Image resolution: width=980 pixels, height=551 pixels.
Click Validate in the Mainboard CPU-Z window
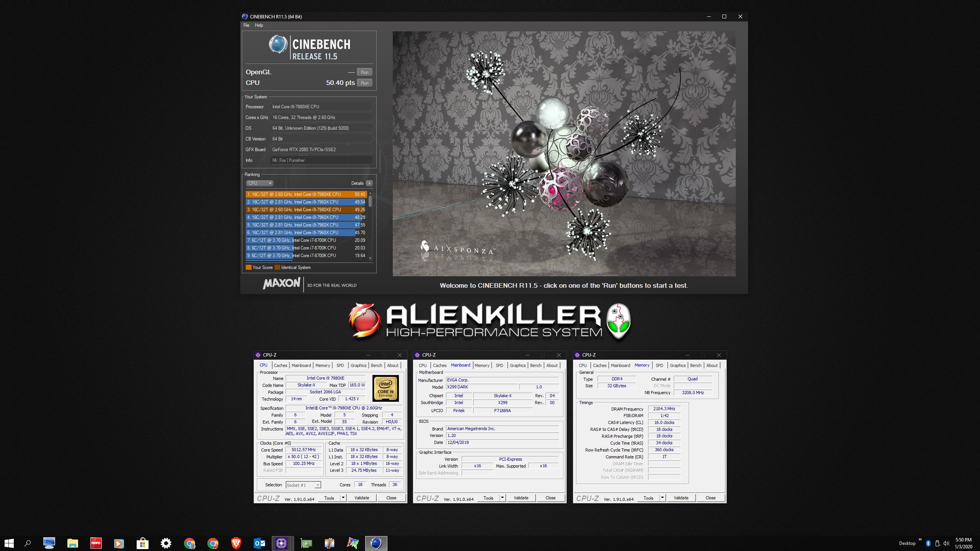521,498
